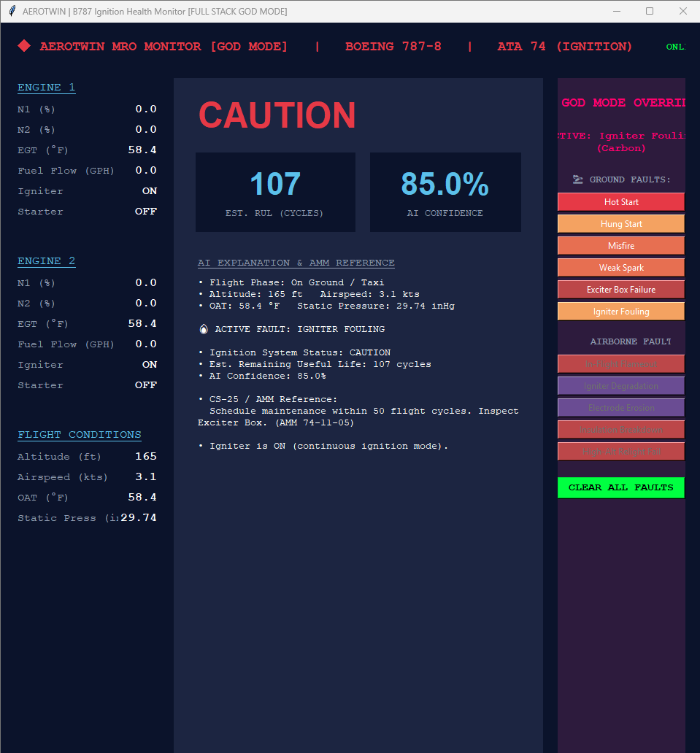Click the flame icon beside ACTIVE FAULT
Viewport: 700px width, 753px height.
(204, 329)
